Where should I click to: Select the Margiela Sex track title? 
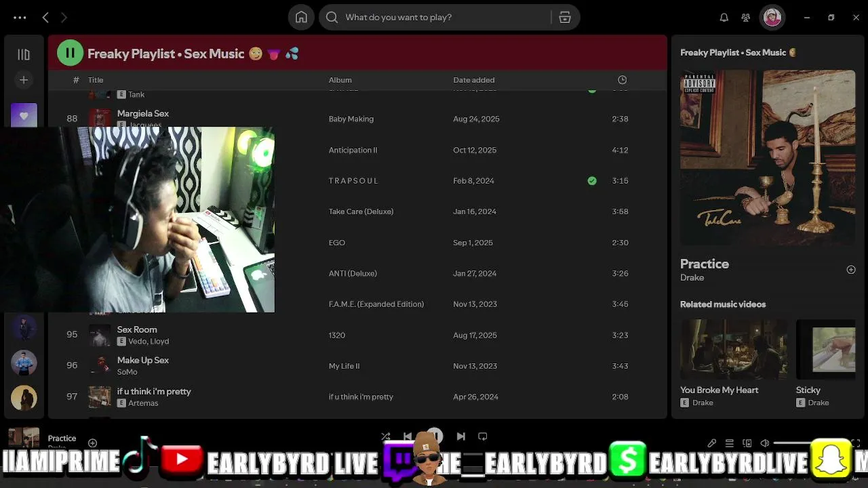click(x=143, y=113)
